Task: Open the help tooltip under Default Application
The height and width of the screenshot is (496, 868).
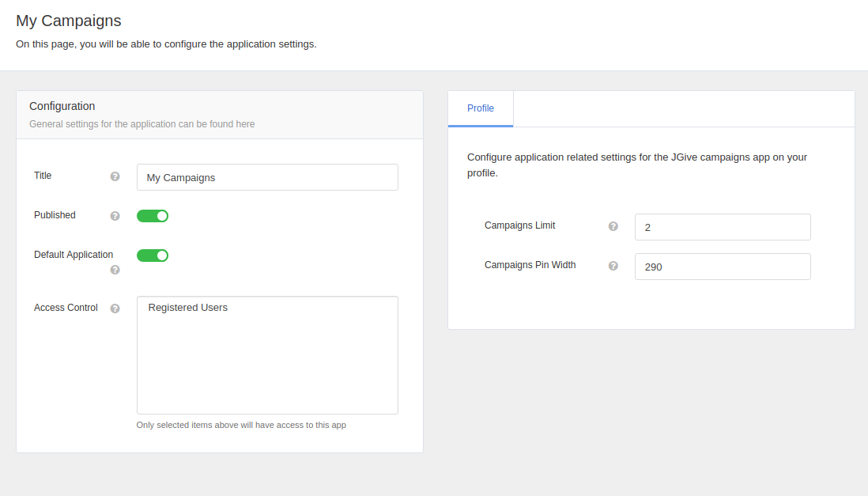Action: (115, 270)
